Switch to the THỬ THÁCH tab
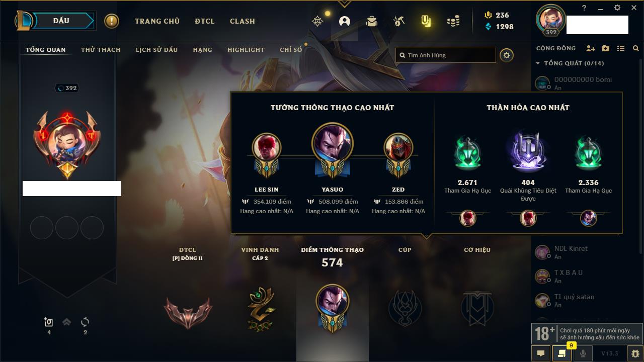The image size is (644, 362). [x=101, y=50]
